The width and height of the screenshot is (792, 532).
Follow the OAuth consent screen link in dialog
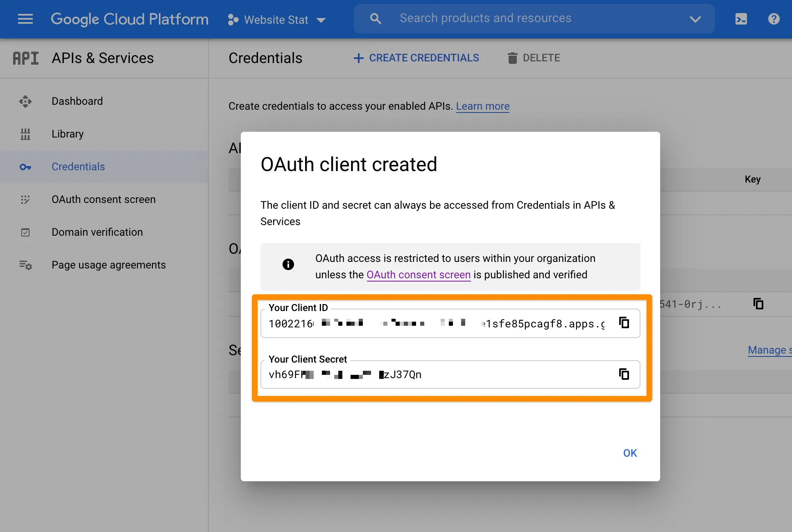pyautogui.click(x=419, y=275)
